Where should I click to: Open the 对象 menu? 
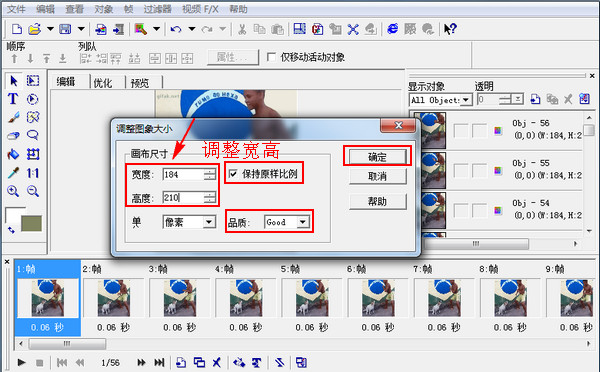point(104,9)
